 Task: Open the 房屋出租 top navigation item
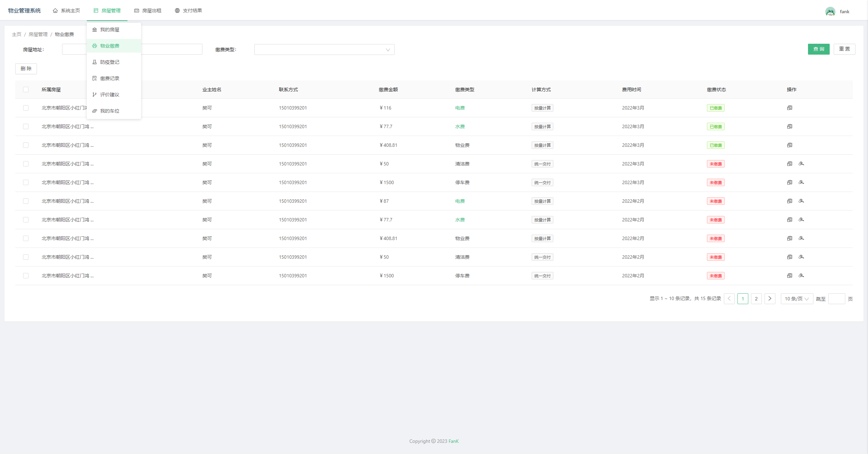[148, 11]
